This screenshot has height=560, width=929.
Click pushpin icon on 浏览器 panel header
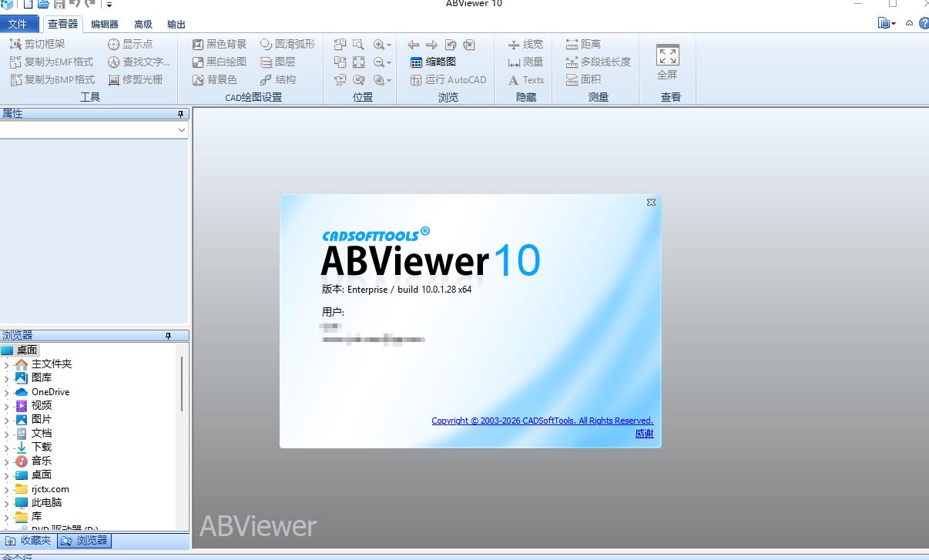click(169, 336)
